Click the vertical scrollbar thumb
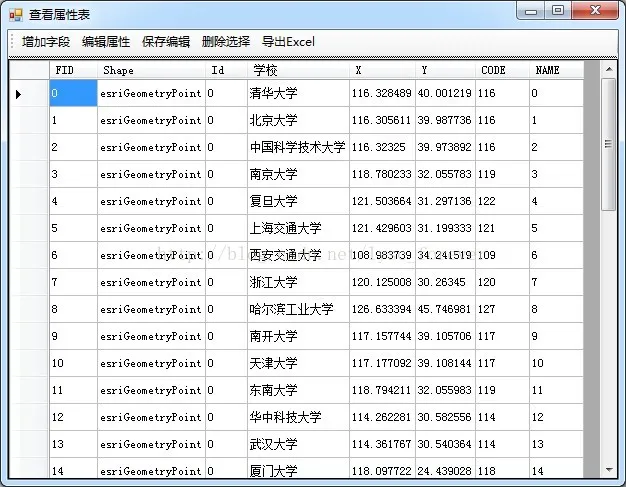The image size is (626, 487). 608,144
